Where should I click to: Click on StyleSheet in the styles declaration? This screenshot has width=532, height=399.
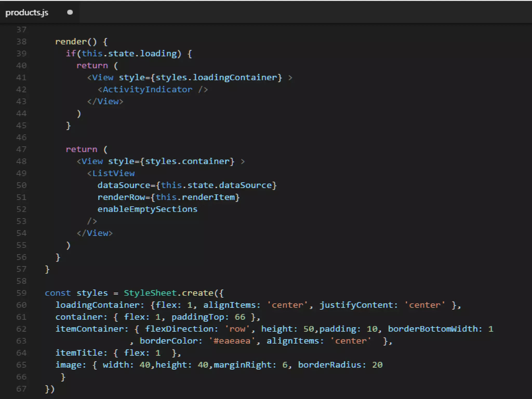150,293
